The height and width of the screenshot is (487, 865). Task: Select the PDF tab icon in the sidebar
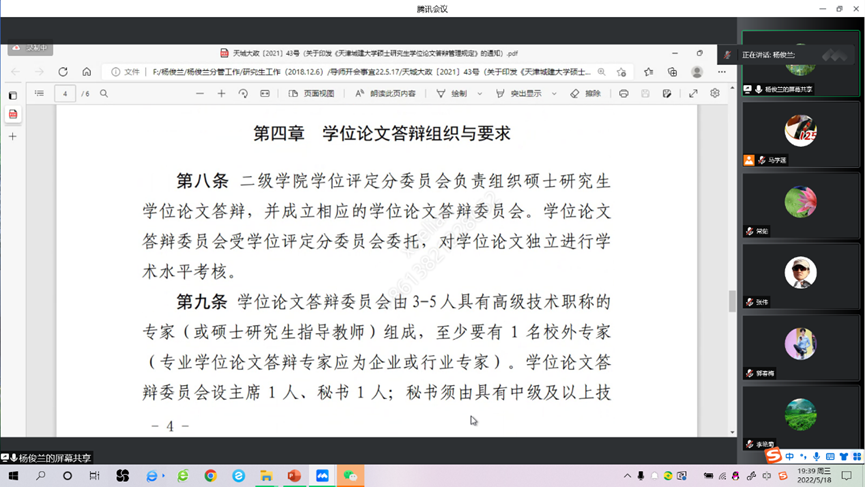[13, 114]
